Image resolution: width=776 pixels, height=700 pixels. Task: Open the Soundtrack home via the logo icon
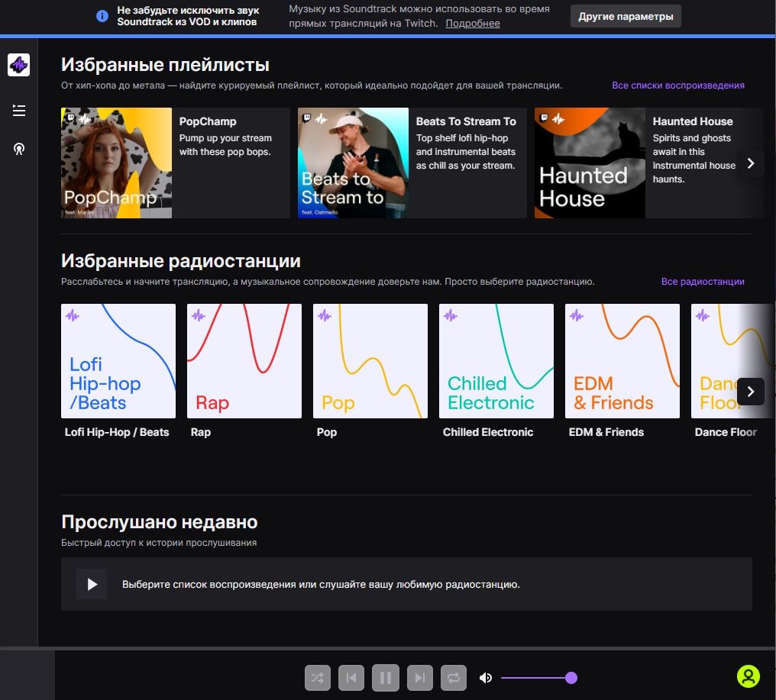(18, 65)
